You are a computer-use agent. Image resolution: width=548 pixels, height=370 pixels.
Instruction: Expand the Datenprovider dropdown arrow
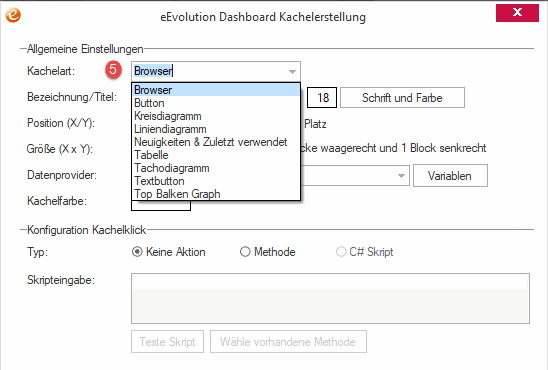coord(401,176)
